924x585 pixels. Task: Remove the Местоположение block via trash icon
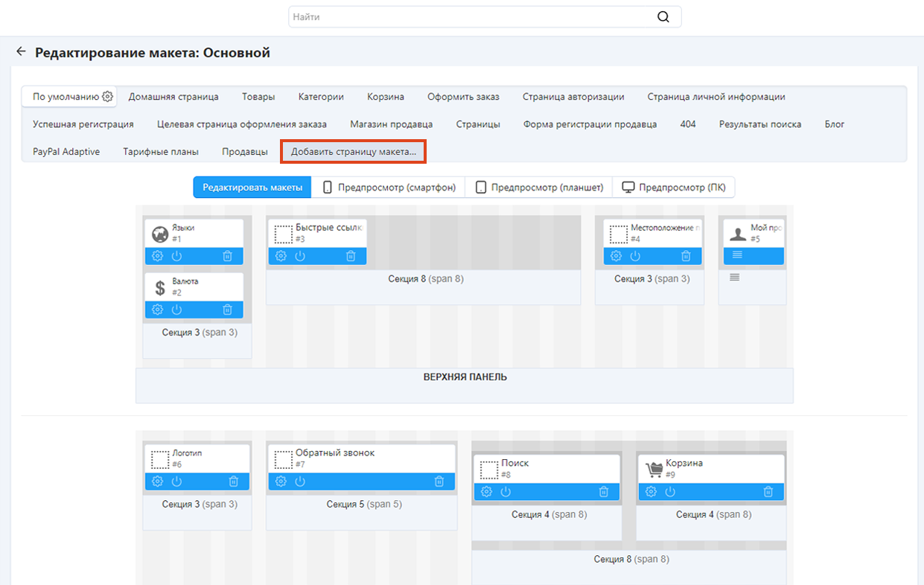686,256
